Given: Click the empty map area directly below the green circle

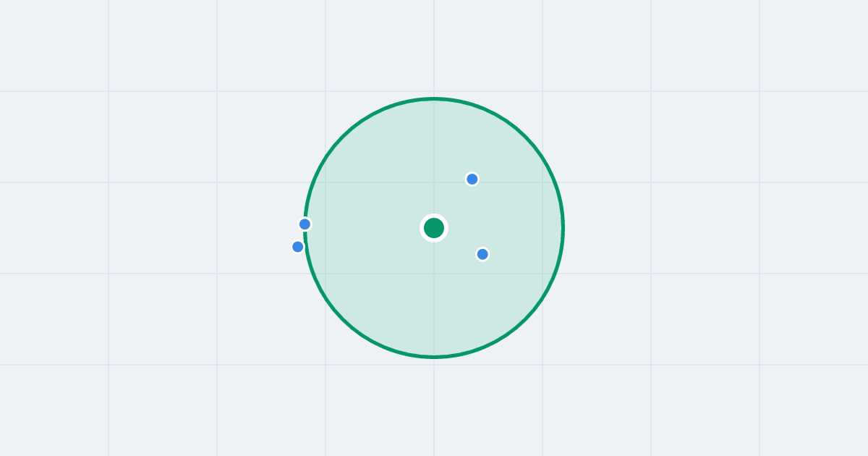Looking at the screenshot, I should [x=434, y=405].
